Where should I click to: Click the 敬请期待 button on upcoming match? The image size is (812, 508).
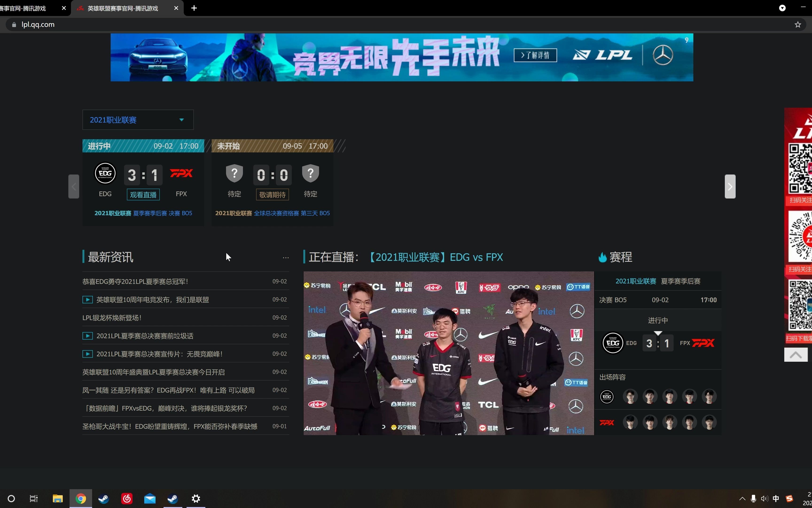point(272,194)
